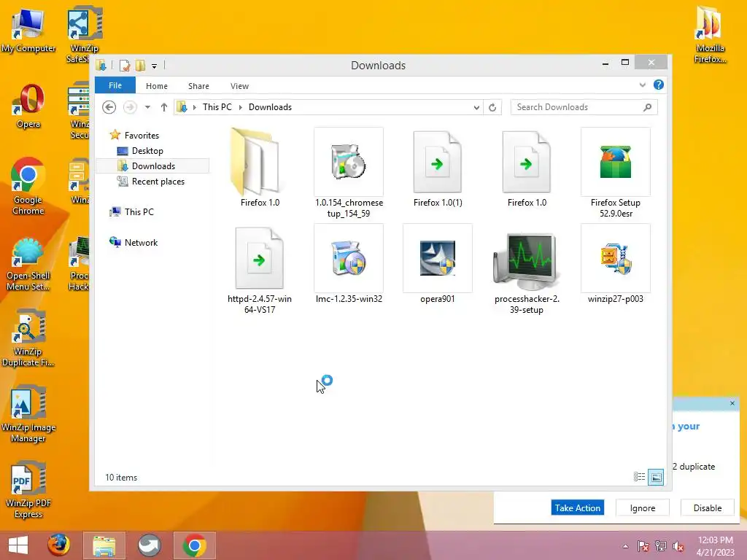This screenshot has width=747, height=560.
Task: Open Chrome from the taskbar
Action: tap(194, 545)
